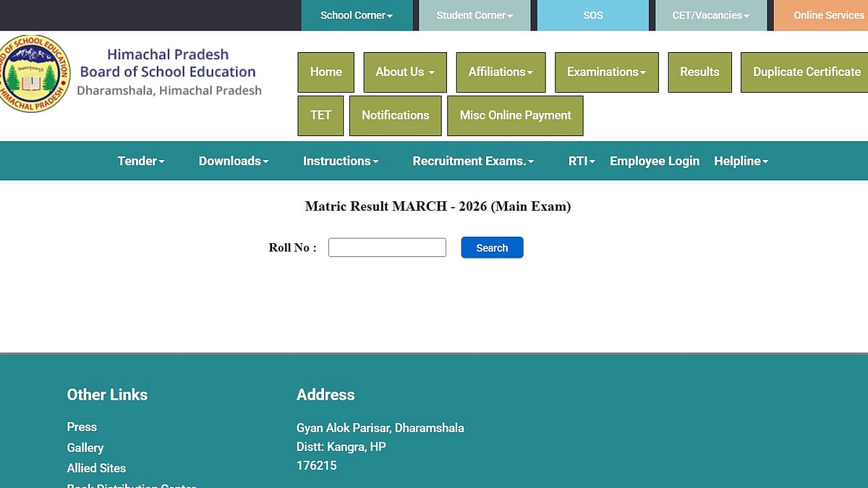Select the TET menu button
The width and height of the screenshot is (868, 488).
(320, 116)
